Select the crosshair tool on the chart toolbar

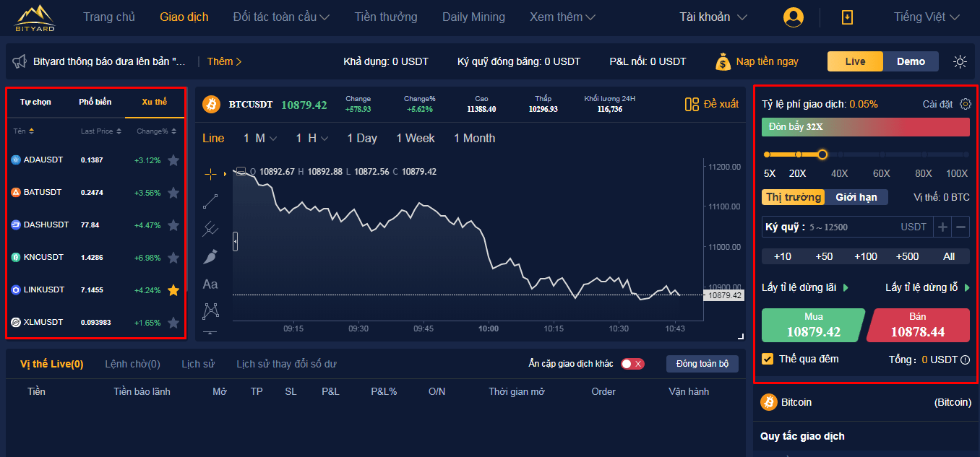click(x=210, y=173)
